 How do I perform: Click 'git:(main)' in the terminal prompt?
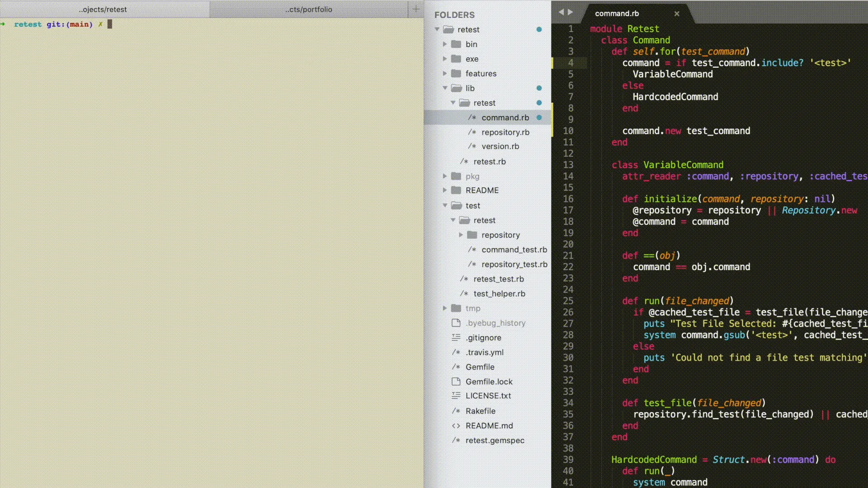coord(70,24)
